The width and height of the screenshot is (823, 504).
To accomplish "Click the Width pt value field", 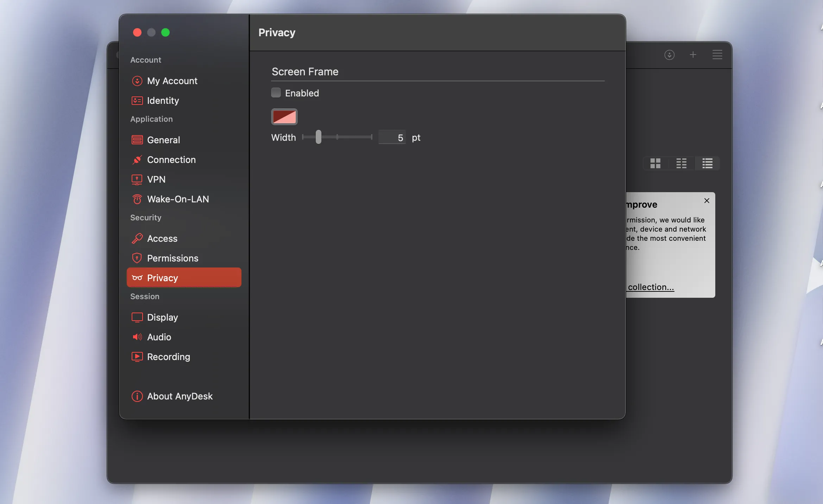I will tap(392, 138).
